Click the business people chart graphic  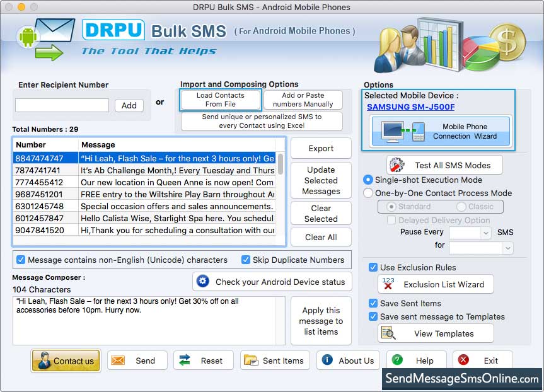point(449,46)
